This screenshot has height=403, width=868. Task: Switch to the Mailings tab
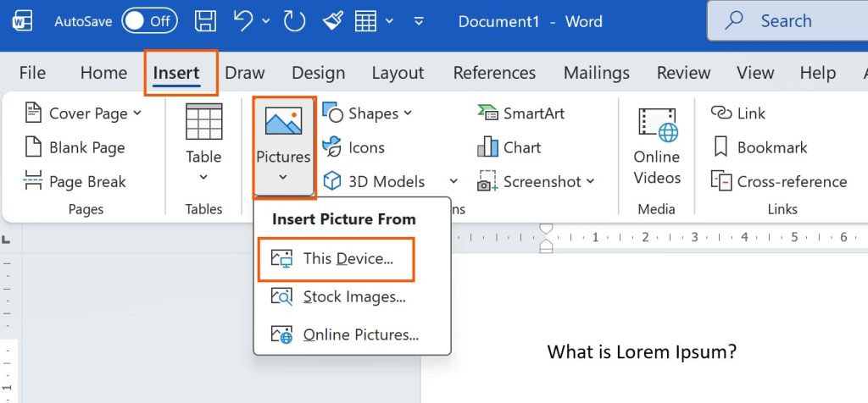596,73
